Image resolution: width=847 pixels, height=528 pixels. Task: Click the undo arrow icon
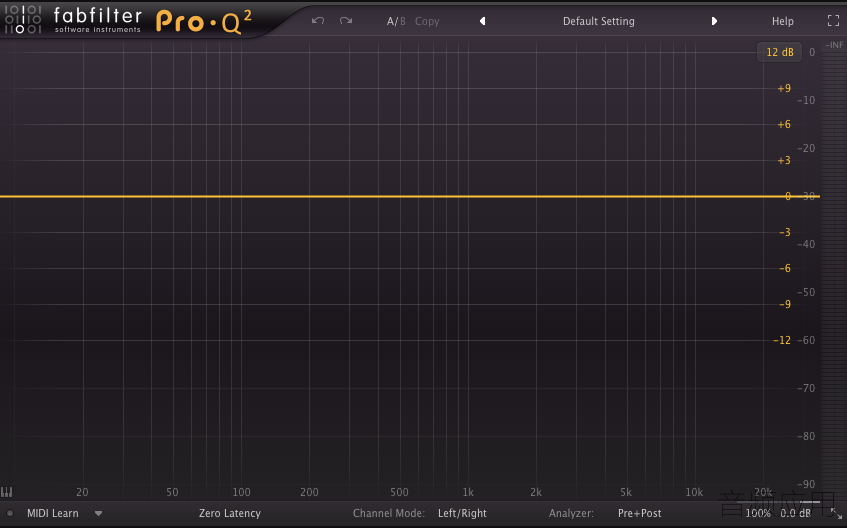318,21
